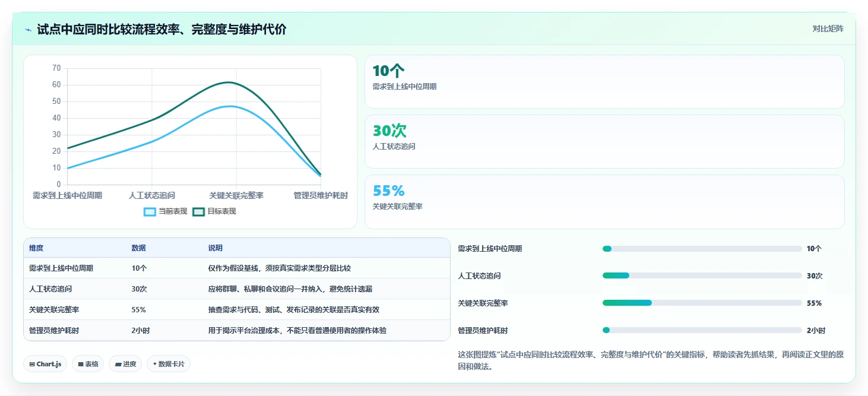The height and width of the screenshot is (396, 868).
Task: Click the 10个 table data cell
Action: [140, 268]
